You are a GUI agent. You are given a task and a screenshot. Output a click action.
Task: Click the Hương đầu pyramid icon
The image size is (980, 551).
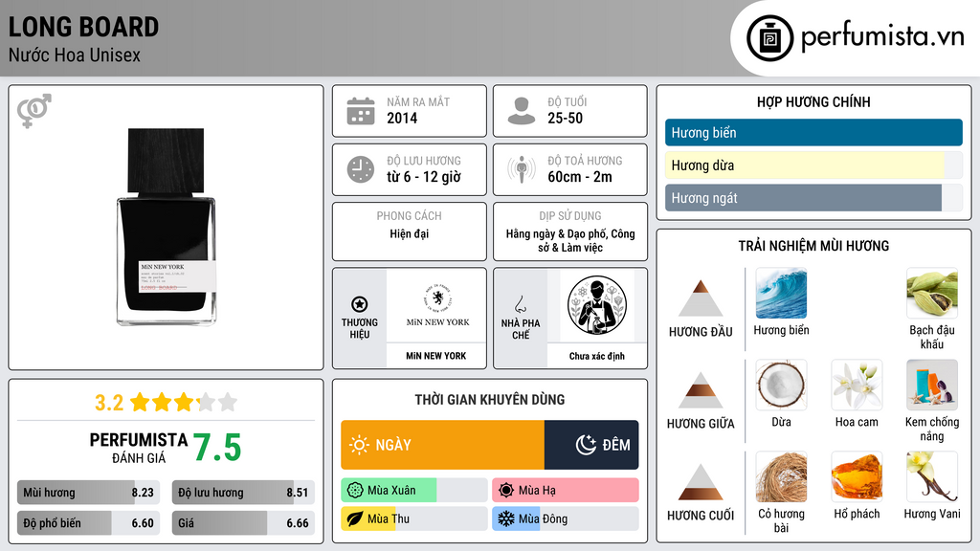[701, 298]
